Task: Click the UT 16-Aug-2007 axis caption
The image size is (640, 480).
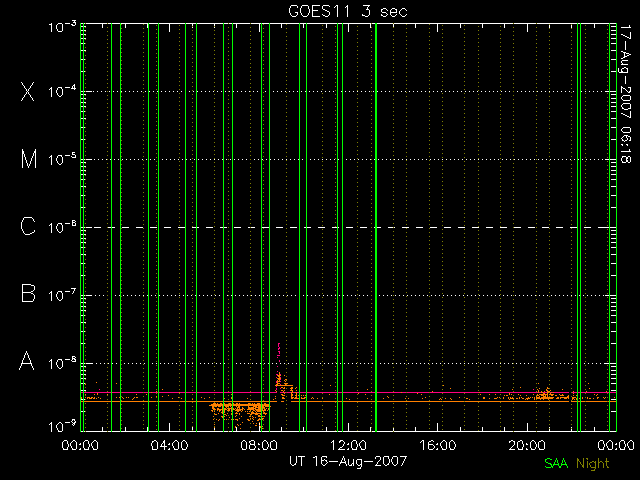Action: tap(348, 461)
